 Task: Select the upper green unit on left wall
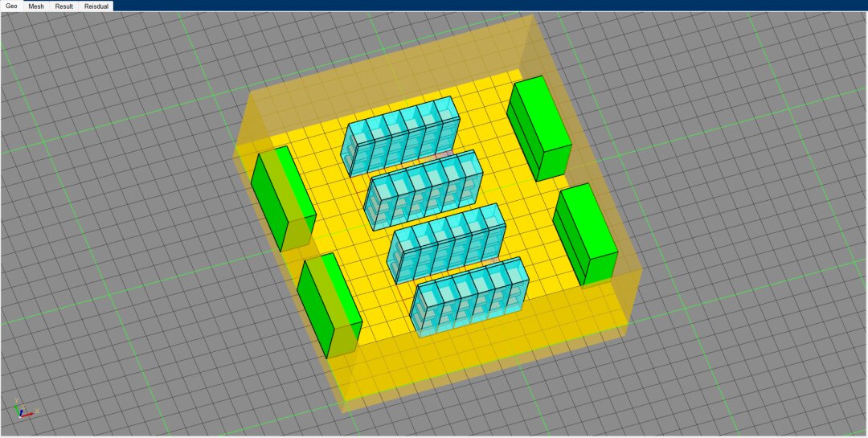pyautogui.click(x=283, y=199)
